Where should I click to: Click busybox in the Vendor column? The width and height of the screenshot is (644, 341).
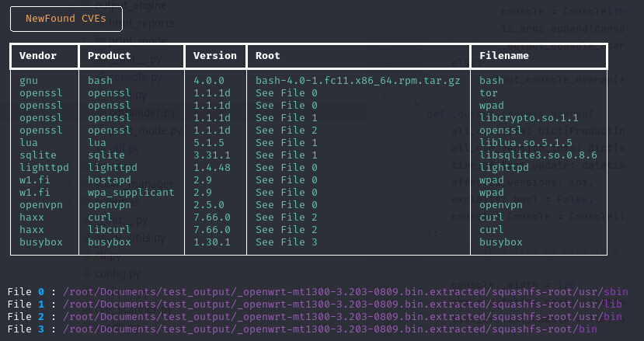(x=41, y=242)
